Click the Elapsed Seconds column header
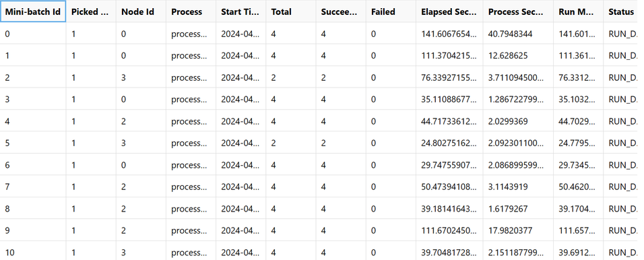Image resolution: width=644 pixels, height=260 pixels. (449, 11)
